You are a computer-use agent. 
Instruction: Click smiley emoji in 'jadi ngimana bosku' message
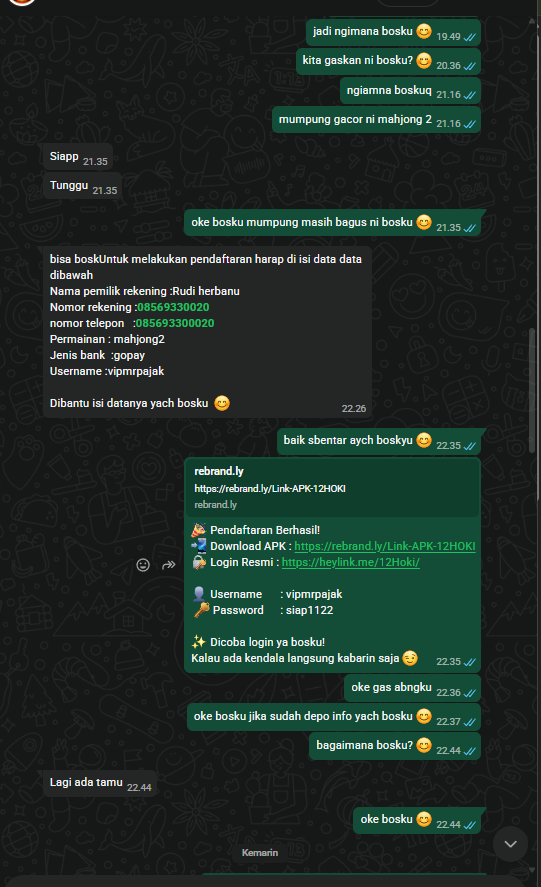(x=424, y=31)
